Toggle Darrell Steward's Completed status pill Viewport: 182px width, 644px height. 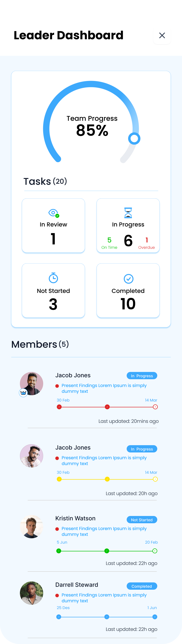142,586
